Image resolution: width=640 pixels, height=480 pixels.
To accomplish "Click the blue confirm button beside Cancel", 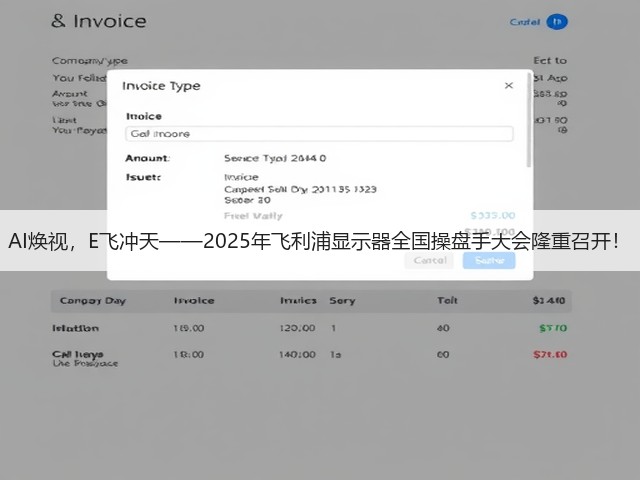I will tap(489, 260).
